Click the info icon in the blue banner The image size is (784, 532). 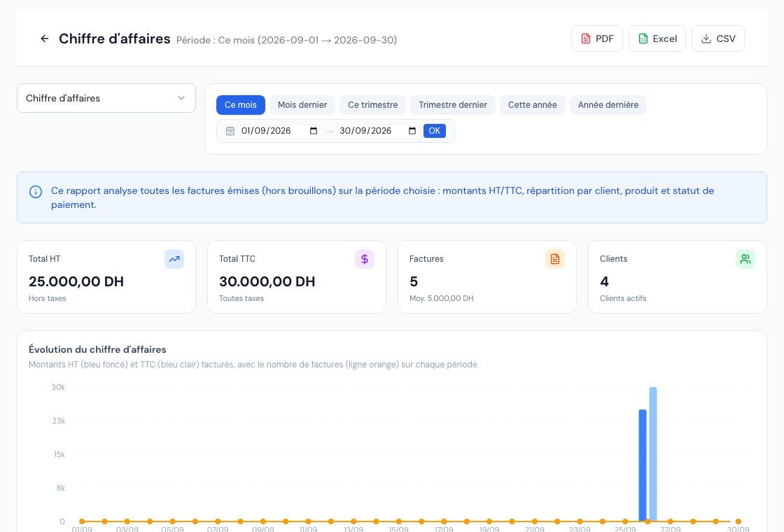36,192
